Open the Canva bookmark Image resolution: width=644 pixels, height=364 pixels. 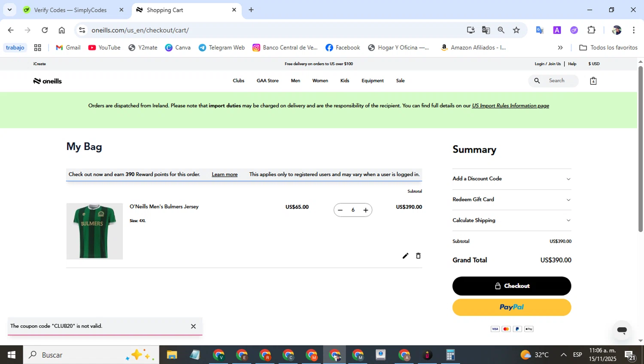tap(178, 48)
